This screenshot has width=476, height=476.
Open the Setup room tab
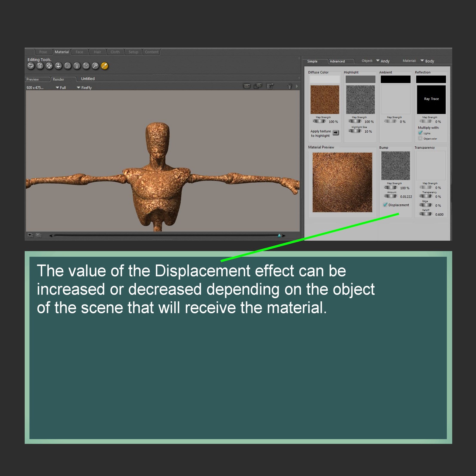[133, 52]
